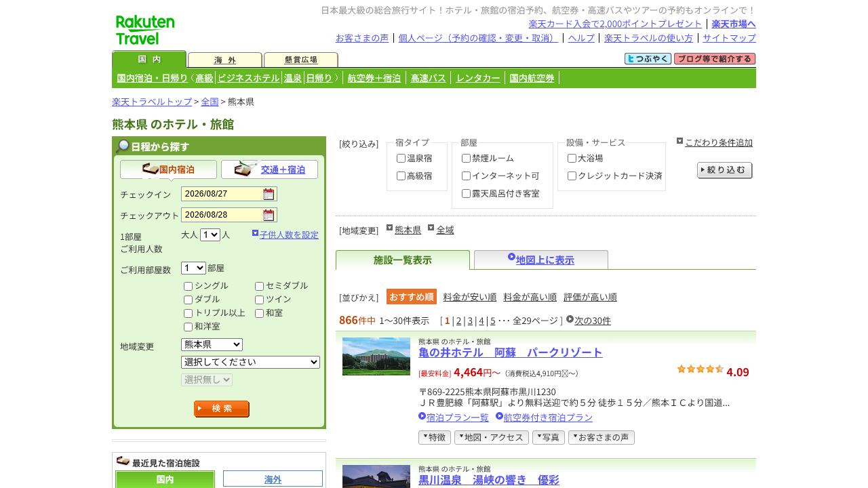This screenshot has height=488, width=868.
Task: Check the 露天風呂付き客室 checkbox
Action: [x=466, y=193]
